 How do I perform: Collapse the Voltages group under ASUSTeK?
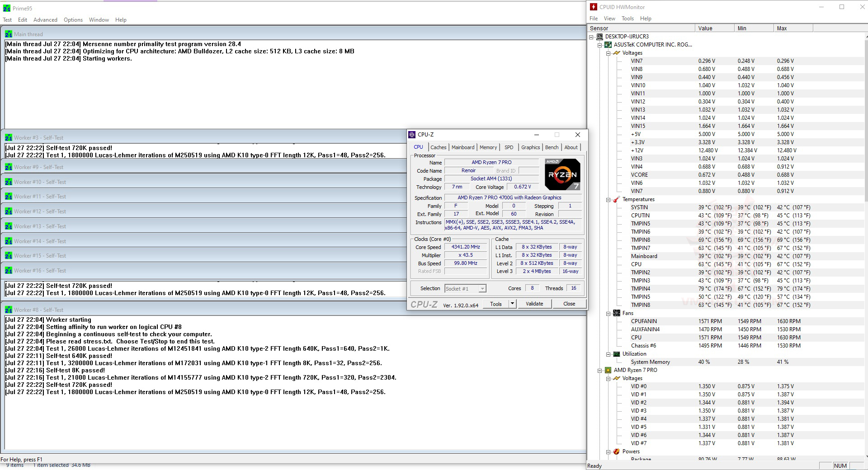click(609, 53)
